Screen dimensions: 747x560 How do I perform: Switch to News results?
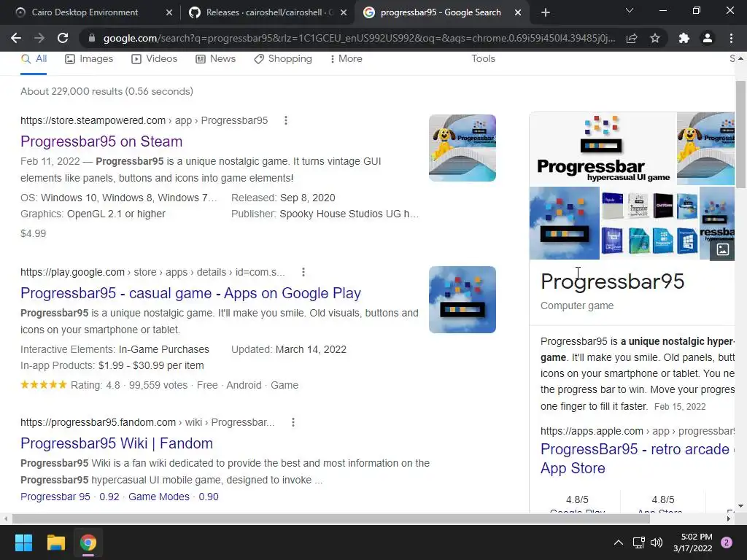click(216, 59)
